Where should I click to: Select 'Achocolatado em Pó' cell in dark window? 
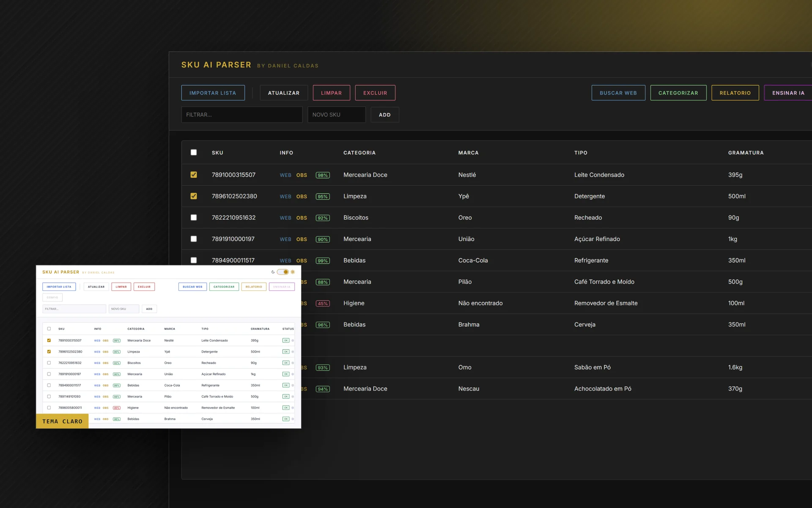point(603,389)
